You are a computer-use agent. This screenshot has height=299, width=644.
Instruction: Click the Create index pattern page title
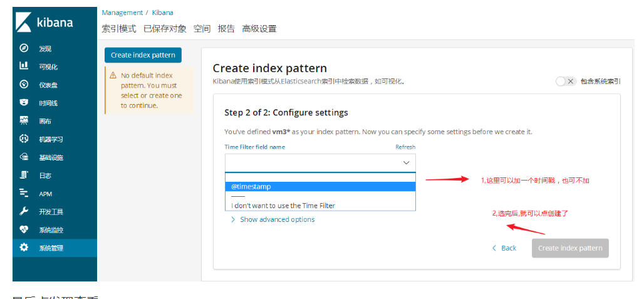click(x=270, y=68)
